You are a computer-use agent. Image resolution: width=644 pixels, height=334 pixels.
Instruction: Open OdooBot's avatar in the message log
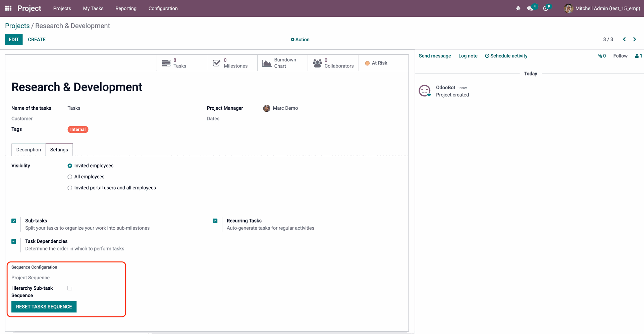pos(425,91)
